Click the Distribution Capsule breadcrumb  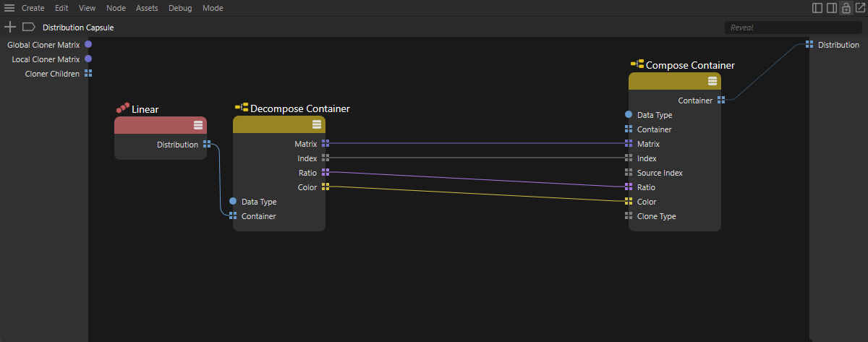click(x=78, y=27)
